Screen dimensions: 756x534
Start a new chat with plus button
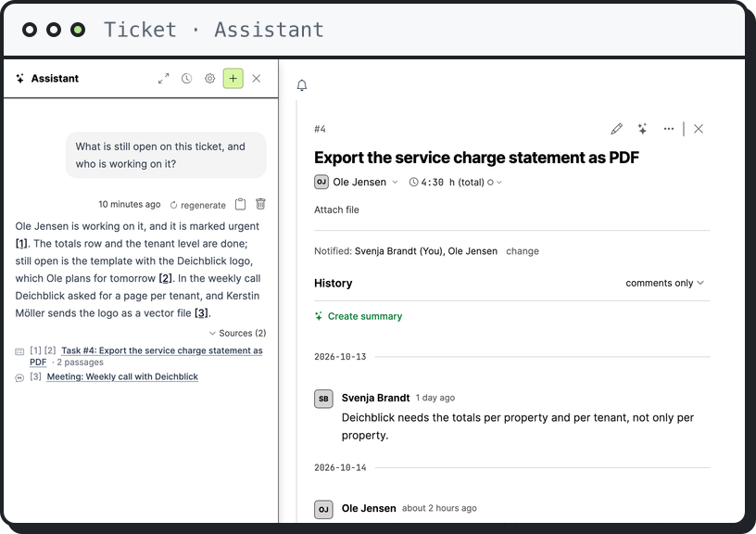click(x=233, y=79)
